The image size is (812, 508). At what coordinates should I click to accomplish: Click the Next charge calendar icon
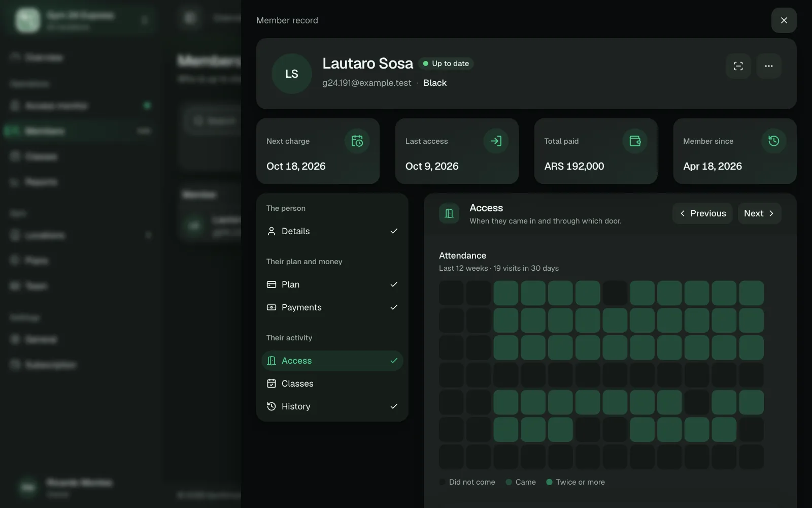pos(357,141)
